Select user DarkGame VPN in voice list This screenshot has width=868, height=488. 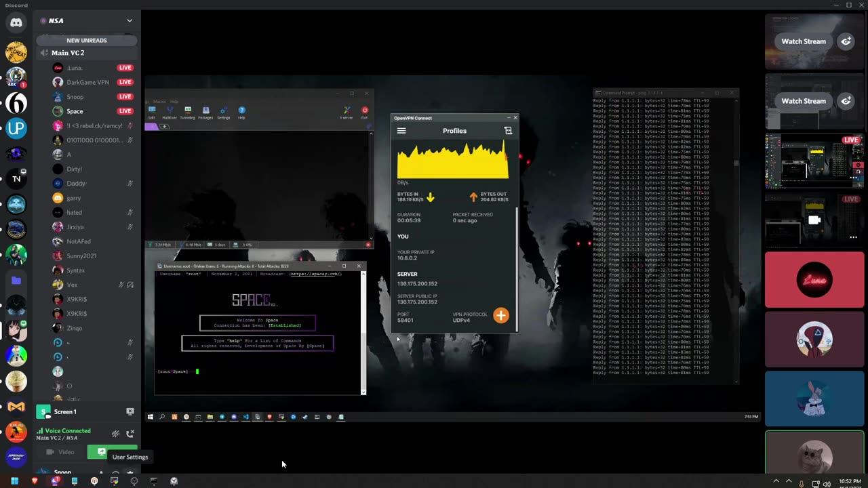tap(93, 82)
